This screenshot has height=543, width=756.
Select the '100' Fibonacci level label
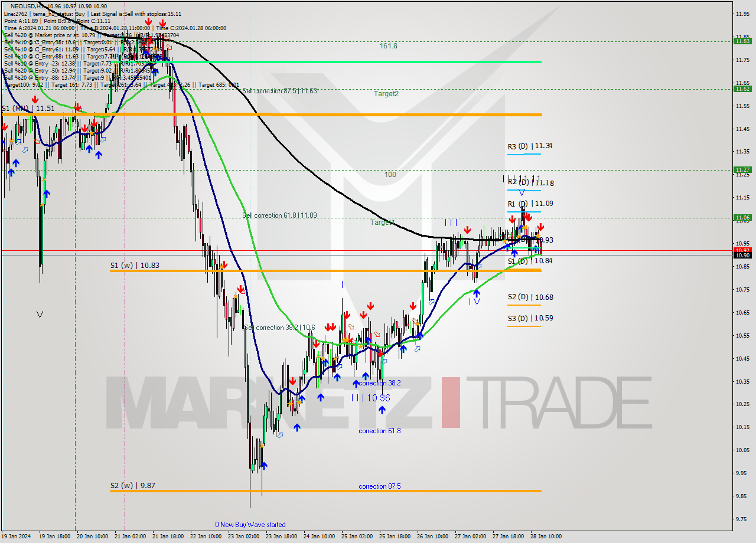[x=390, y=175]
